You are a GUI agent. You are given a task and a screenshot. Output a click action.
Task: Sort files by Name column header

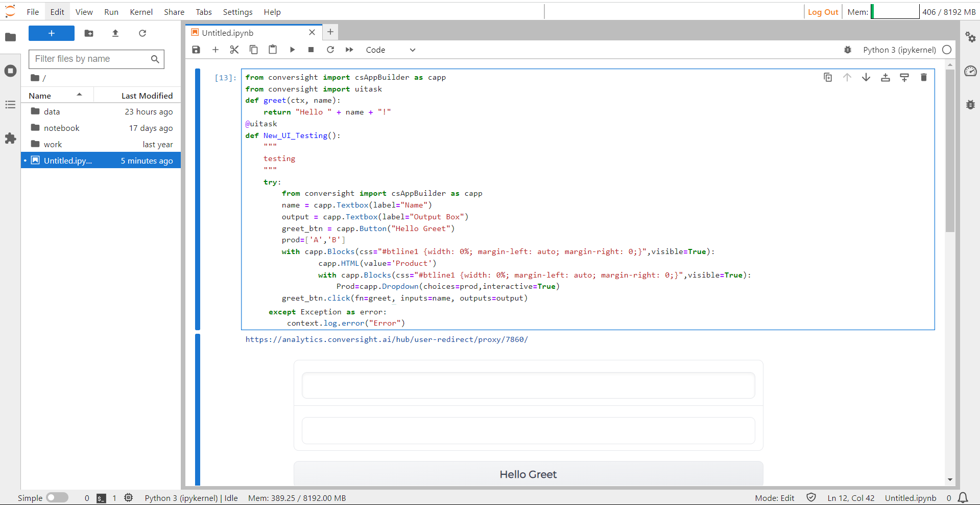(56, 96)
